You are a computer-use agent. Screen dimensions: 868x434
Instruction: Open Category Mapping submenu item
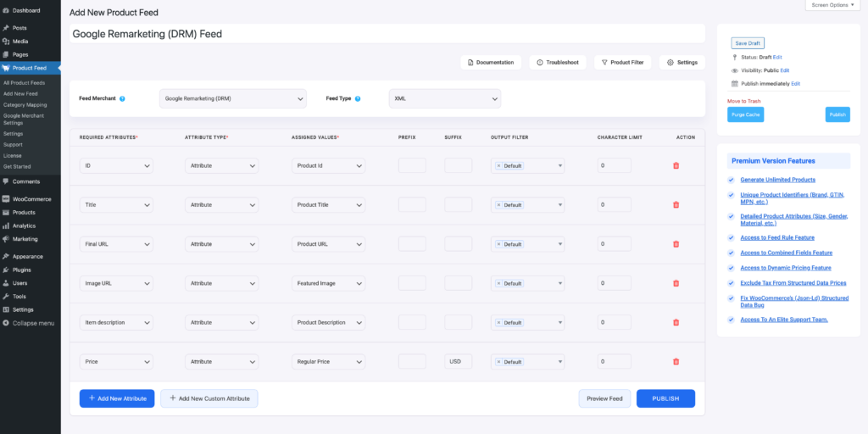(x=25, y=104)
